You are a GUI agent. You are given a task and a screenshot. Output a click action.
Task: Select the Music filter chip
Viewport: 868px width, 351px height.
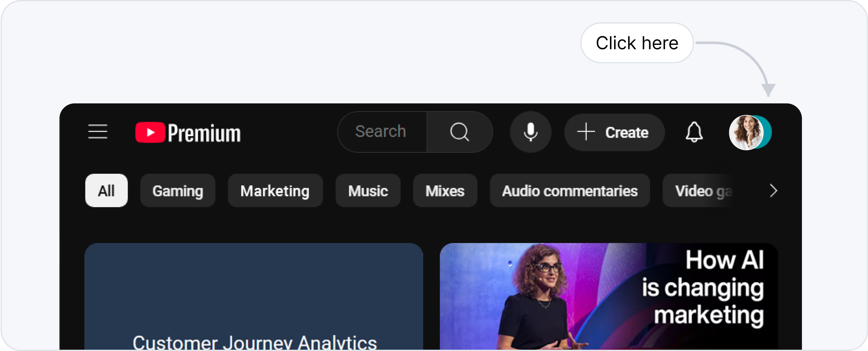point(368,190)
